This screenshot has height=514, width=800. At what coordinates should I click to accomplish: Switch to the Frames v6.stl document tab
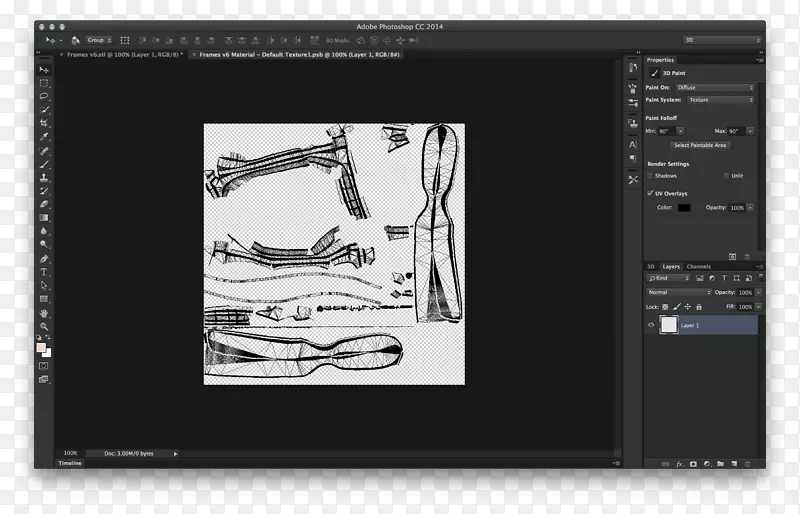122,55
